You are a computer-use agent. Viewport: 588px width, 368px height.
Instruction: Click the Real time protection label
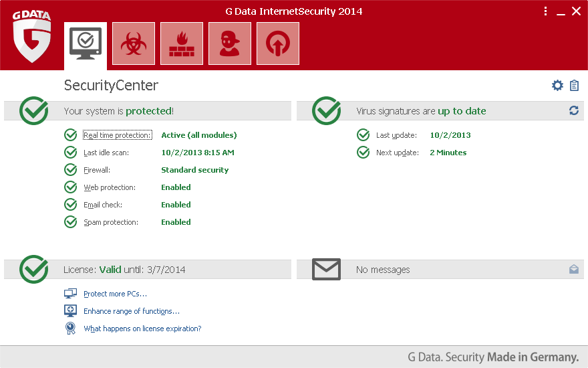point(117,135)
